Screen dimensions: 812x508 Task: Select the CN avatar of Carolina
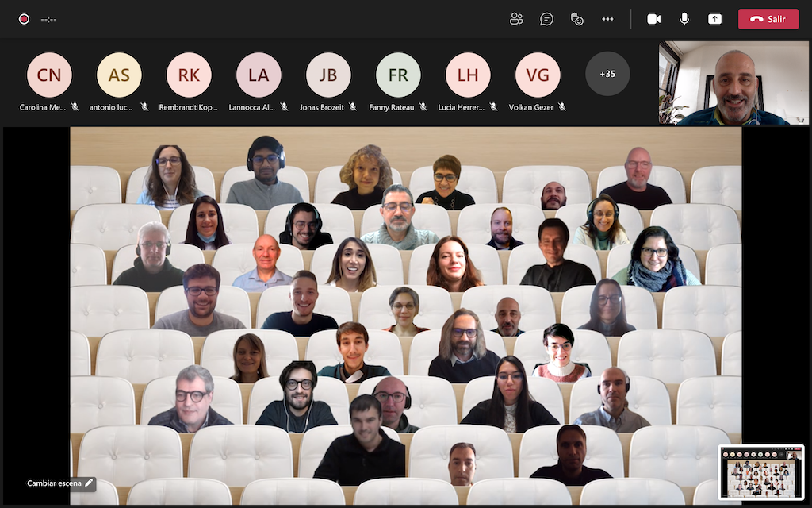point(49,75)
